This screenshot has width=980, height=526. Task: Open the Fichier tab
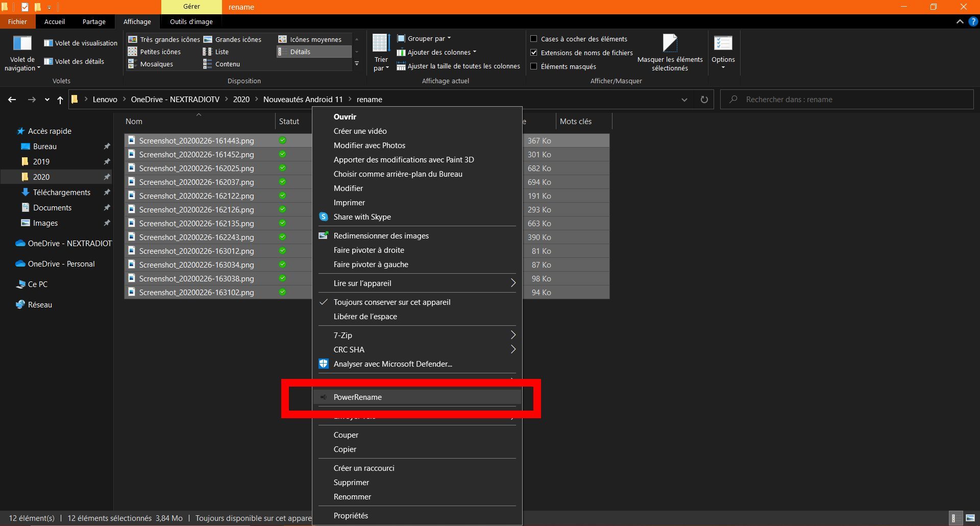(x=17, y=21)
